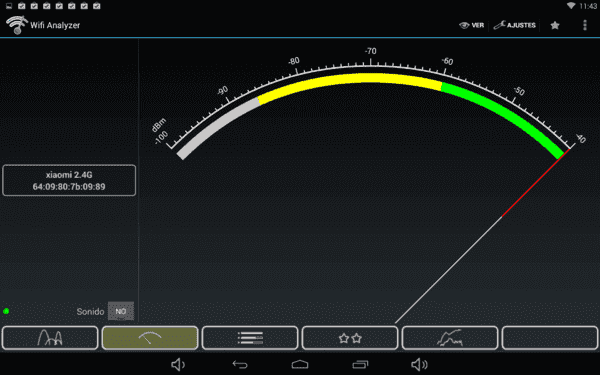Click the red needle tip on gauge
Viewport: 600px width, 375px height.
coord(569,149)
